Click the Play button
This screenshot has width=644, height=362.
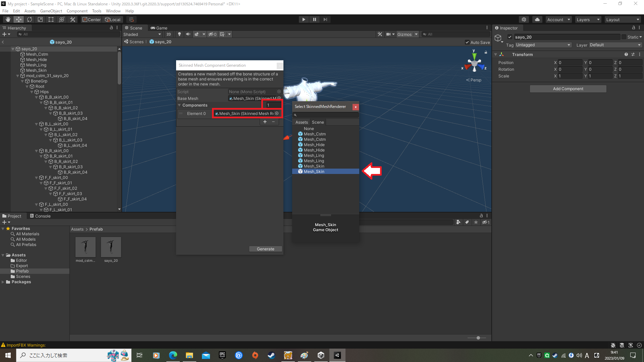(304, 19)
